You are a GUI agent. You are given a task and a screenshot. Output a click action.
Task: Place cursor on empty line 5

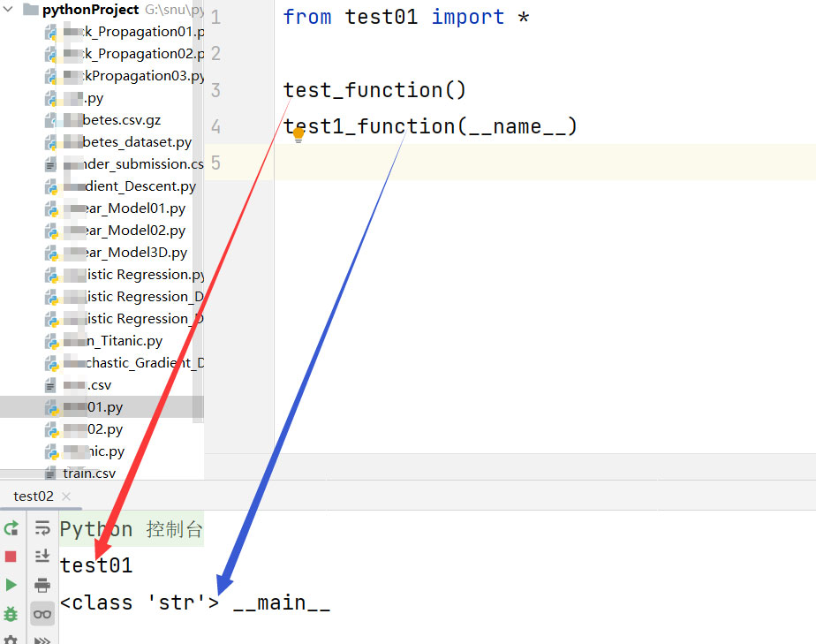544,163
